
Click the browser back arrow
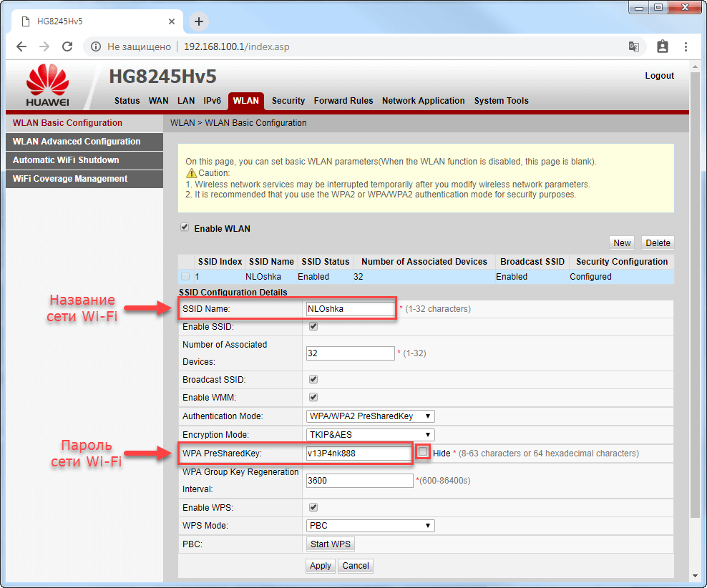21,46
